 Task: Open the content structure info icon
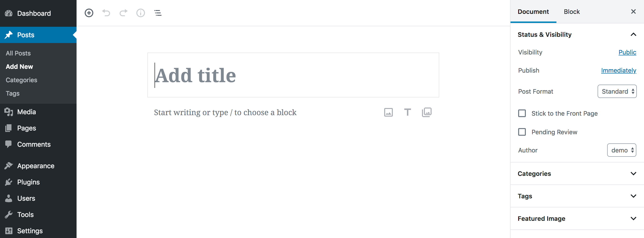[x=140, y=13]
